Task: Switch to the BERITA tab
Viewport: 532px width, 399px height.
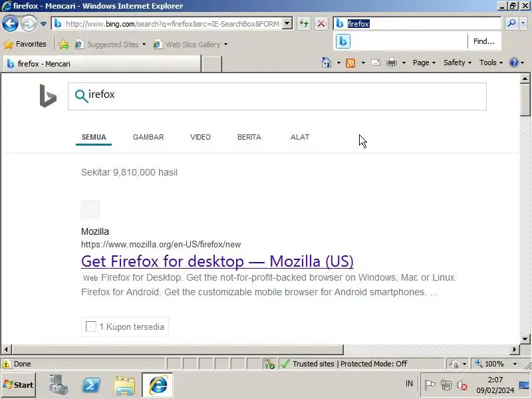Action: [x=249, y=137]
